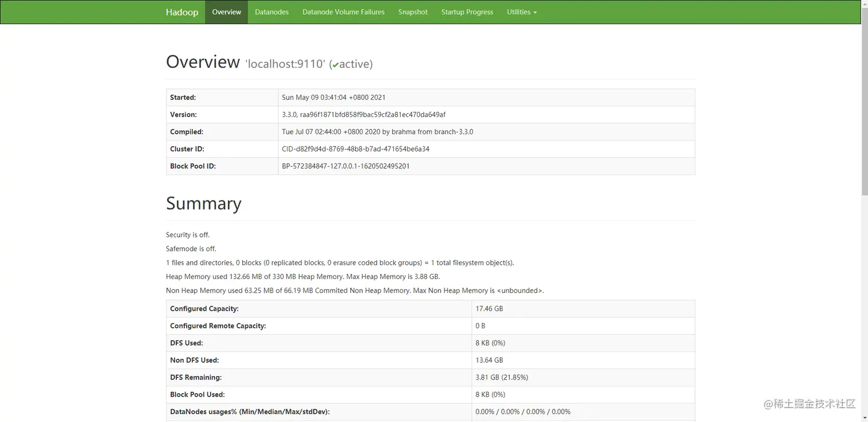Open the Overview tab

227,12
